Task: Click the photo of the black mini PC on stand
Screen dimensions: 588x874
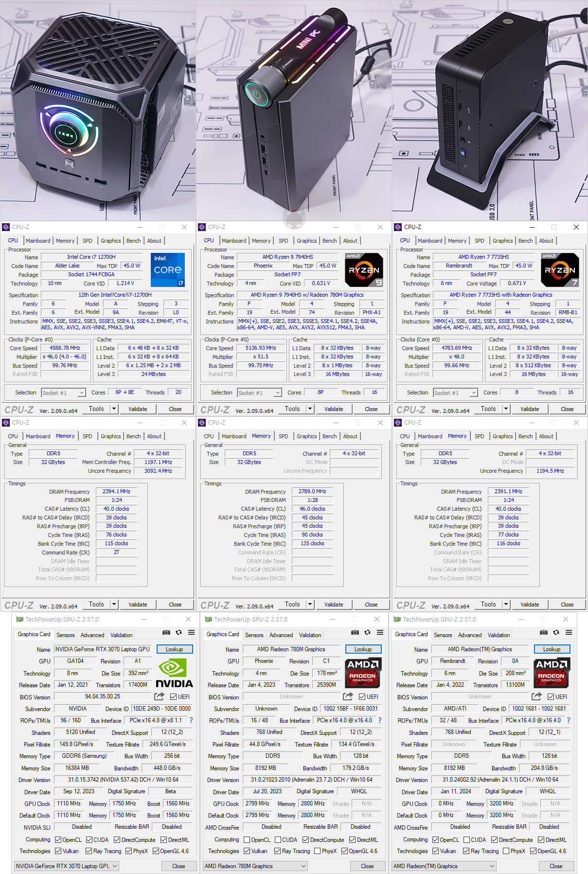Action: pyautogui.click(x=490, y=110)
